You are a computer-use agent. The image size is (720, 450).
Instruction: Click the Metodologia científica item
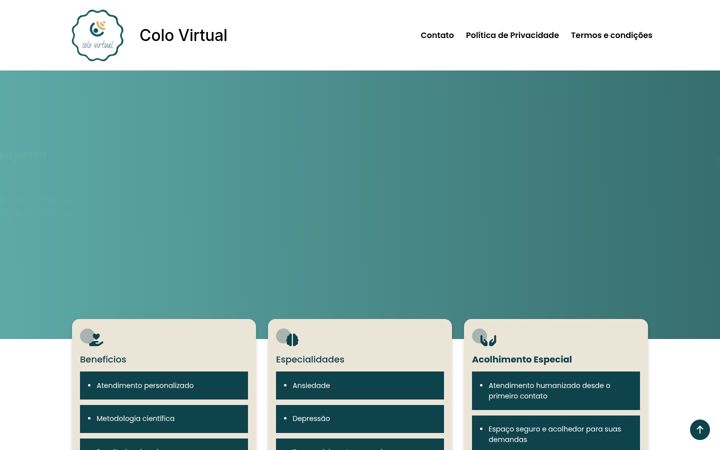click(x=164, y=419)
